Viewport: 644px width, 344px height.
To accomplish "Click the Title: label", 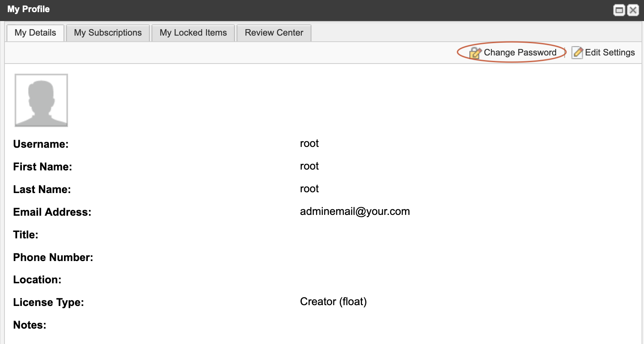I will [x=26, y=235].
